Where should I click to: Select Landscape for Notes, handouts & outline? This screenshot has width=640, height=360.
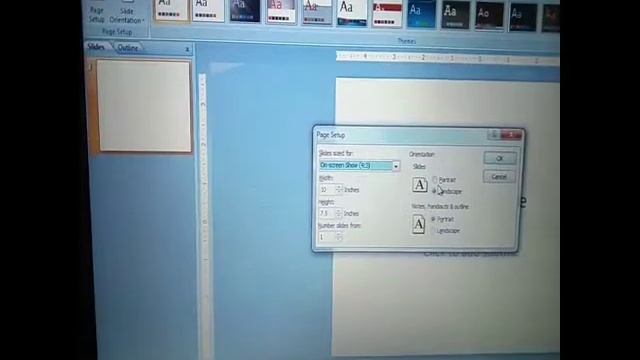click(433, 231)
